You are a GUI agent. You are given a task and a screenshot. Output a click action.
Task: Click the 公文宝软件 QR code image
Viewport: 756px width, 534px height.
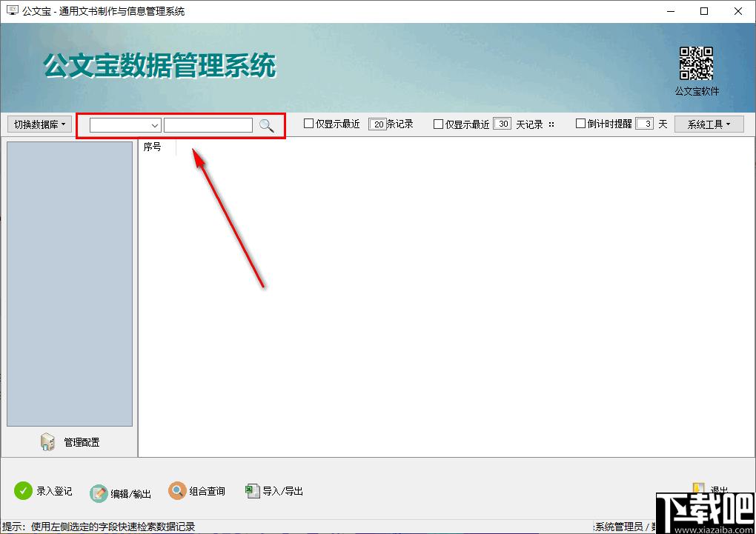[x=696, y=63]
